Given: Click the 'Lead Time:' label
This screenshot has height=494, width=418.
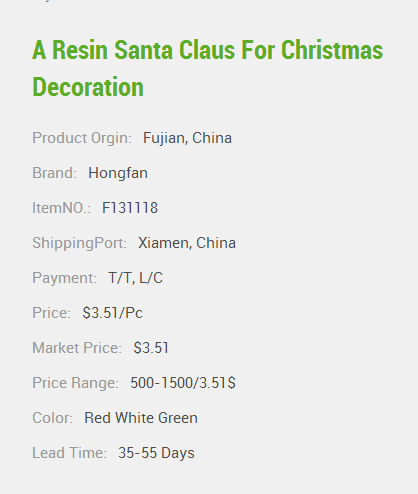Looking at the screenshot, I should coord(70,453).
